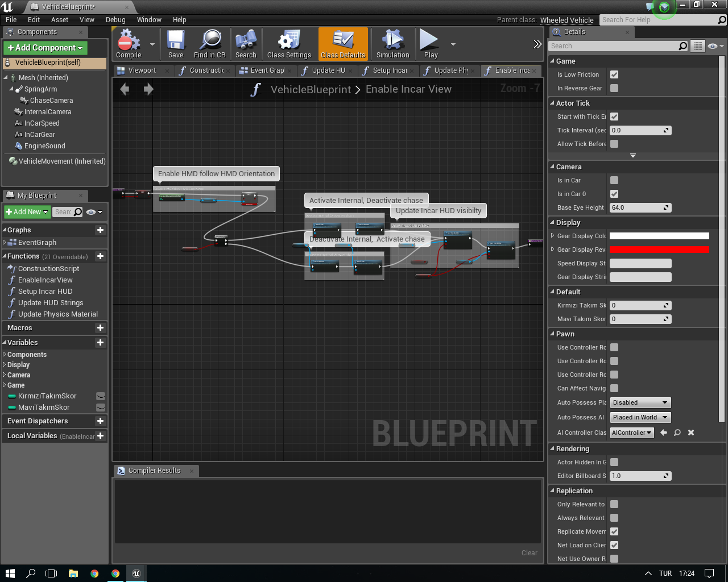Toggle KırmızıTakımSkor variable visibility
Image resolution: width=728 pixels, height=582 pixels.
[101, 396]
